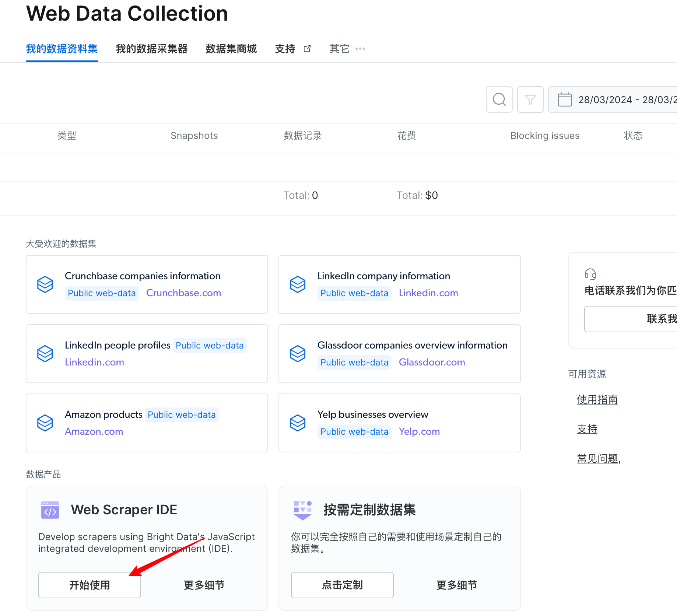Screen dimensions: 677x616
Task: Open the Yelp.com link
Action: 419,431
